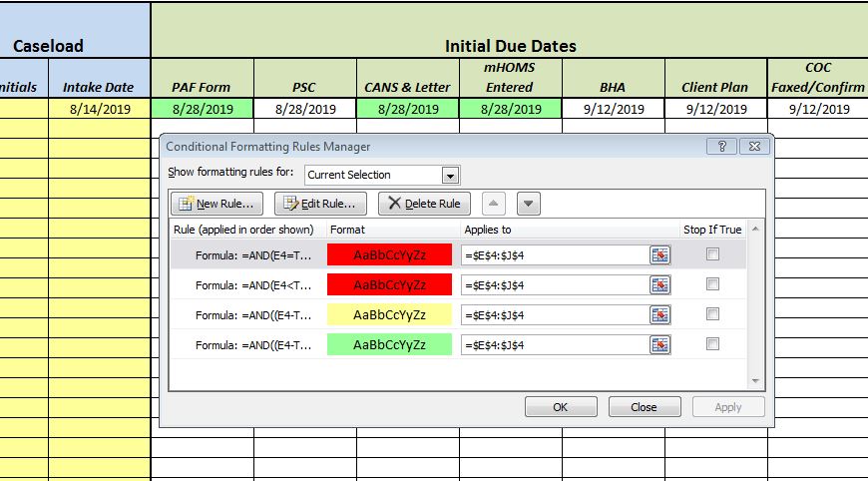868x481 pixels.
Task: Click Applies to field of second rule
Action: (x=556, y=285)
